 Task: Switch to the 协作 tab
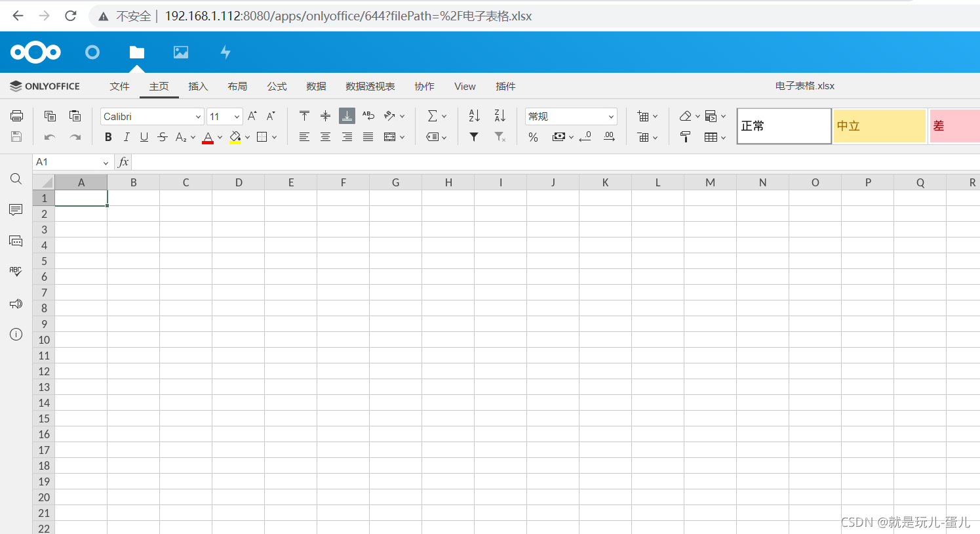[424, 87]
